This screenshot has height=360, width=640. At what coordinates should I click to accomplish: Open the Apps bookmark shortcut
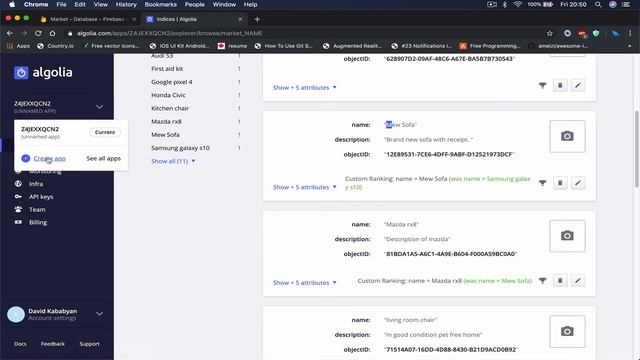[18, 46]
